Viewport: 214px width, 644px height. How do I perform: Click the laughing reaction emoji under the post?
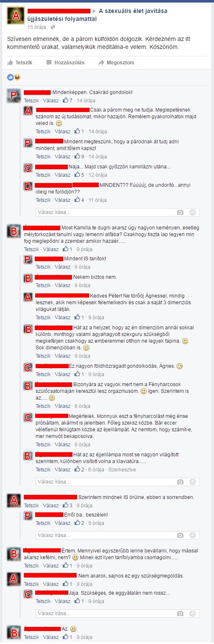point(17,77)
